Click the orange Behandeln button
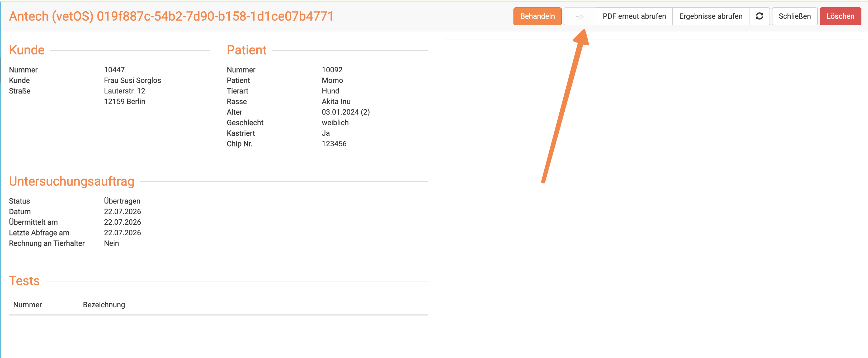The width and height of the screenshot is (868, 358). pyautogui.click(x=537, y=16)
